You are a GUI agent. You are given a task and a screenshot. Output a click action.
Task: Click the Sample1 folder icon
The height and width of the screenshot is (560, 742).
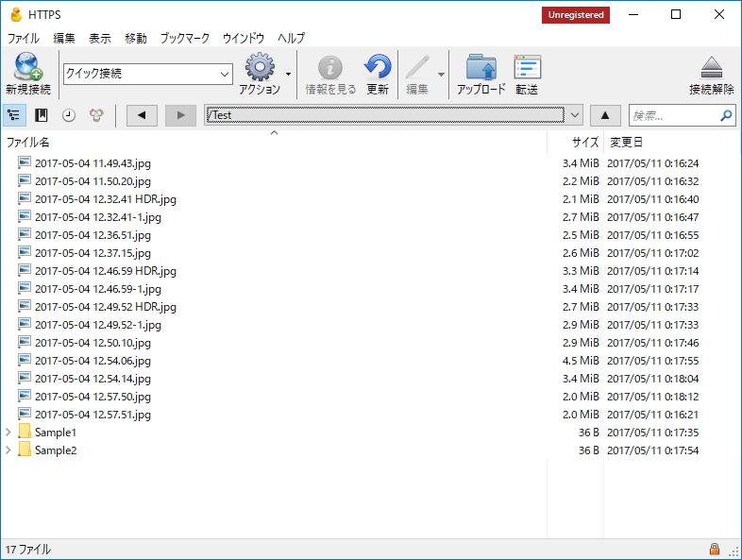pos(25,433)
